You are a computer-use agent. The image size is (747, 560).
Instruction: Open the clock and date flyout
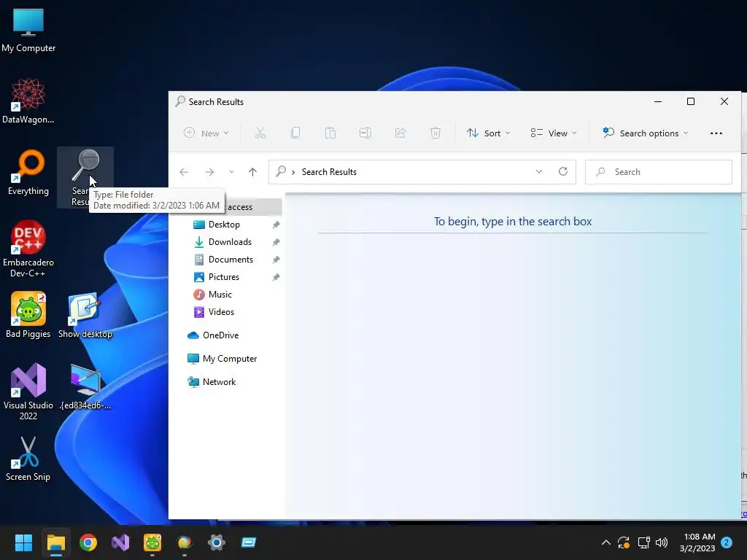pyautogui.click(x=697, y=542)
